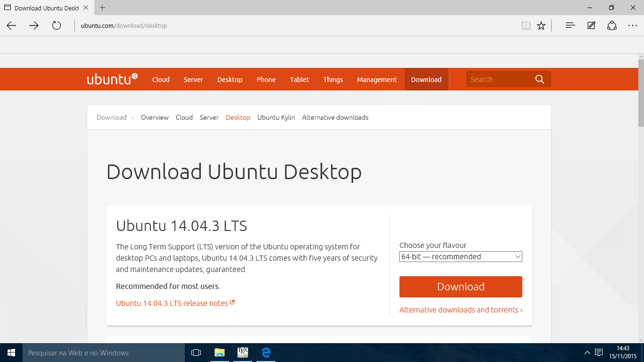The height and width of the screenshot is (362, 644).
Task: Open the Windows Start menu
Action: pos(11,353)
